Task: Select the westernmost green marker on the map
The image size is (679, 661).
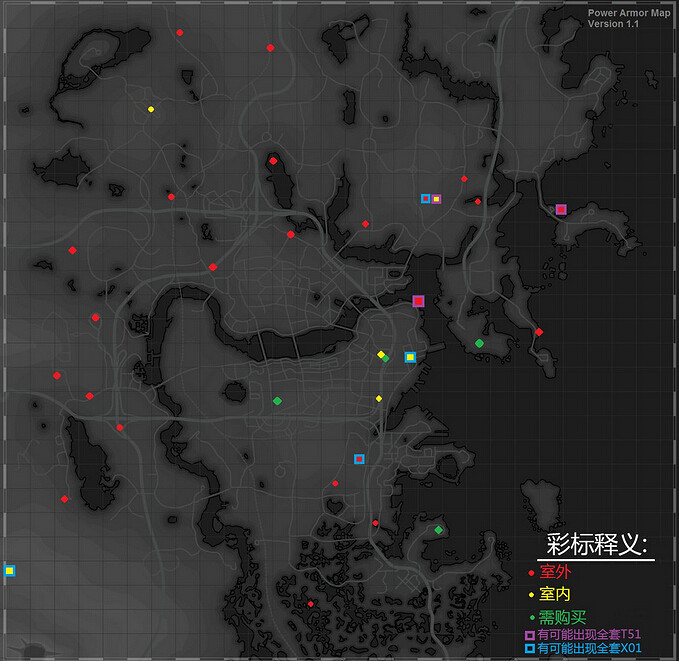Action: 277,401
